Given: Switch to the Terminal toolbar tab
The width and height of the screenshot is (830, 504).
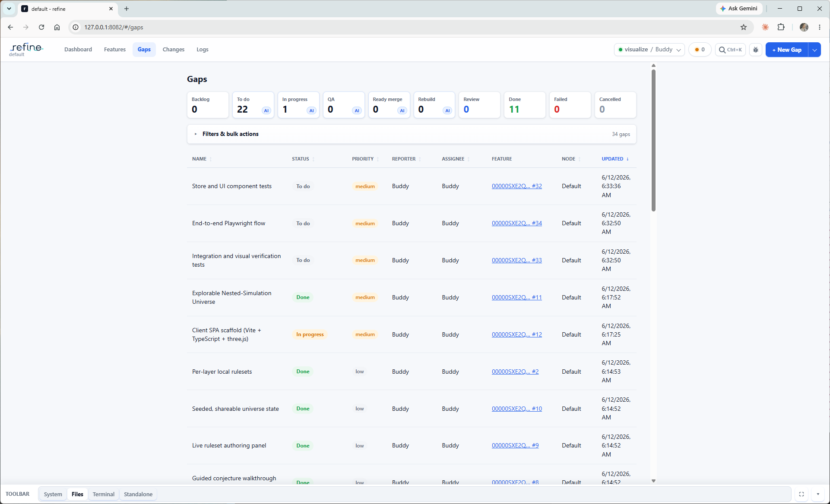Looking at the screenshot, I should pyautogui.click(x=104, y=494).
